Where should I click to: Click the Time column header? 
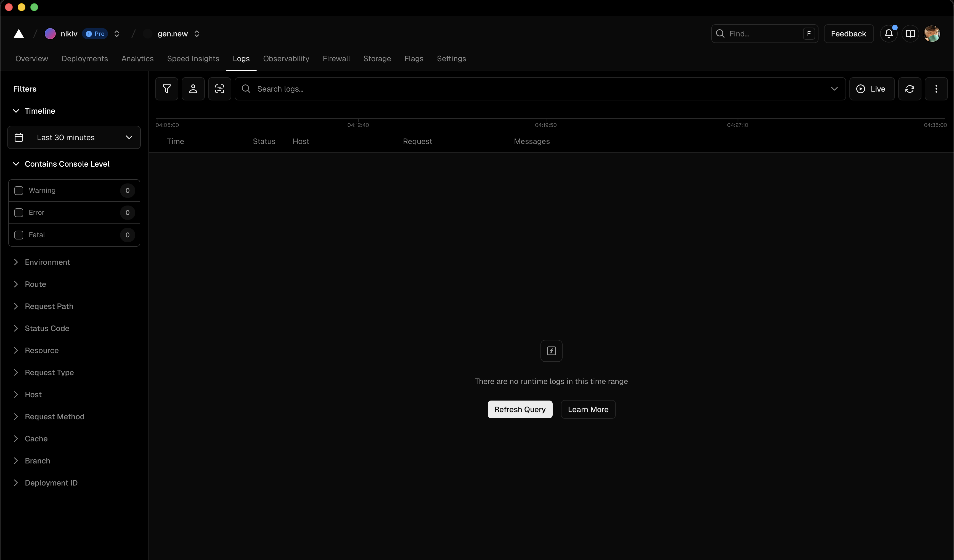[175, 142]
